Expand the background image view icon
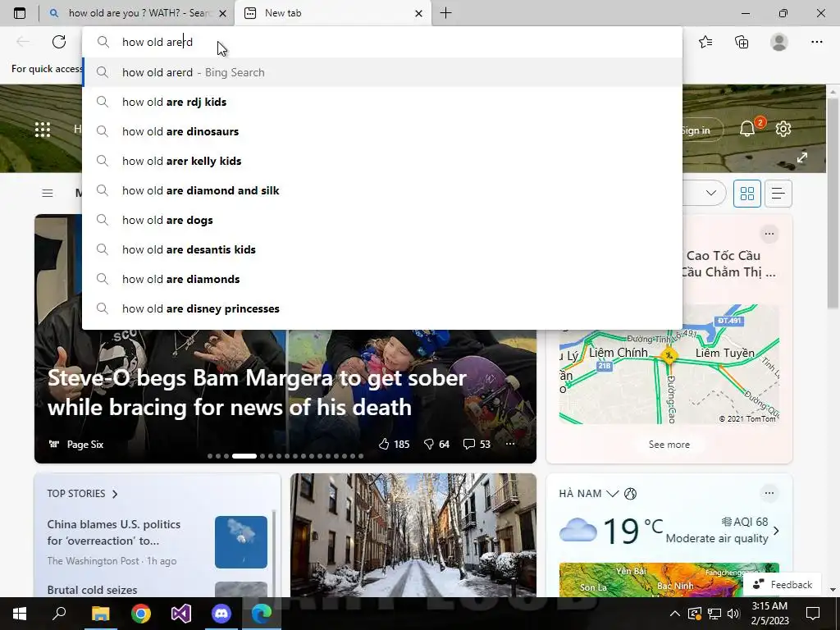 click(802, 157)
